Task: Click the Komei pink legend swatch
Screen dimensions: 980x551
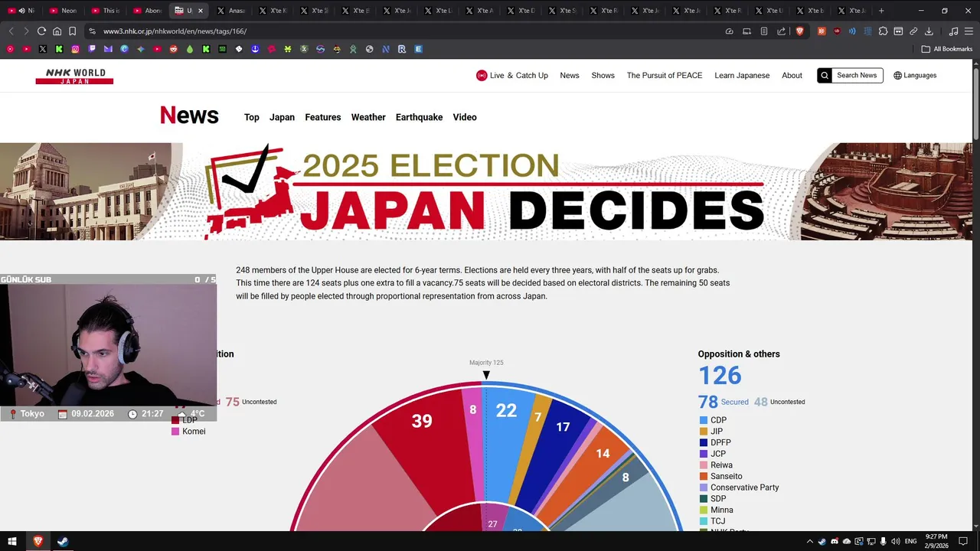Action: tap(175, 432)
